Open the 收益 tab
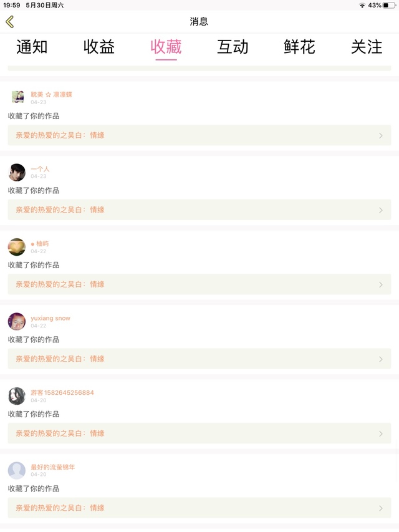Viewport: 399px width, 532px height. (x=99, y=47)
